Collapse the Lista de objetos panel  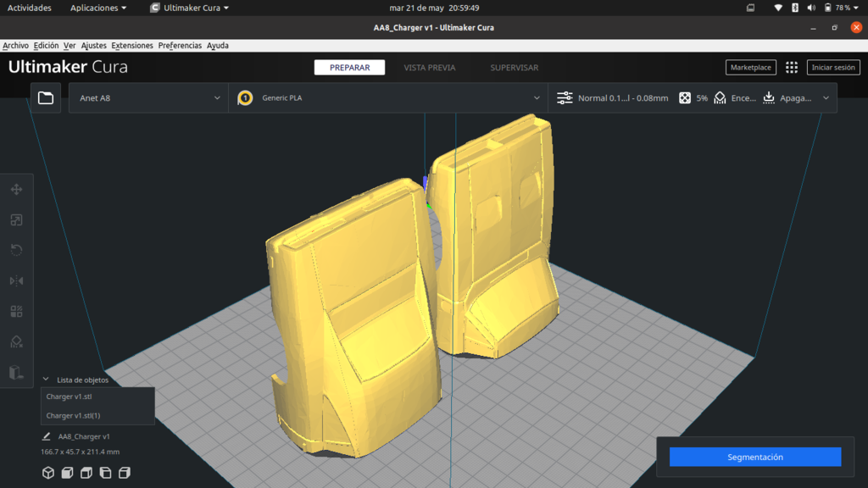tap(46, 380)
